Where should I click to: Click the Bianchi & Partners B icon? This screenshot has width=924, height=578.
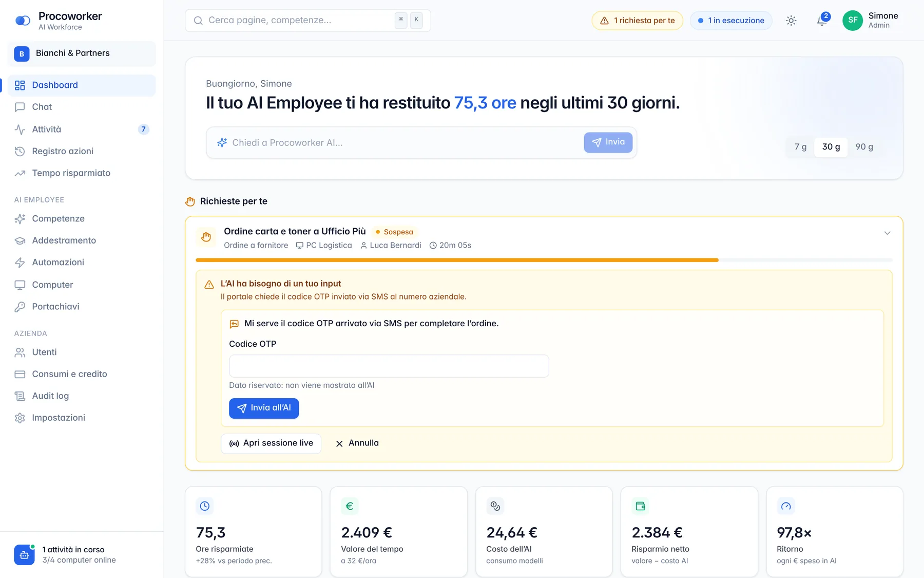pyautogui.click(x=22, y=53)
